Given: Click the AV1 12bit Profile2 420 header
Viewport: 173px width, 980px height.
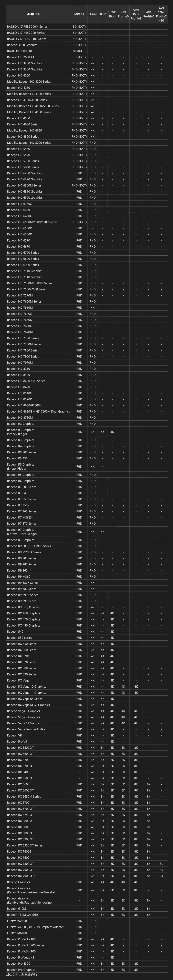Looking at the screenshot, I should (x=161, y=14).
